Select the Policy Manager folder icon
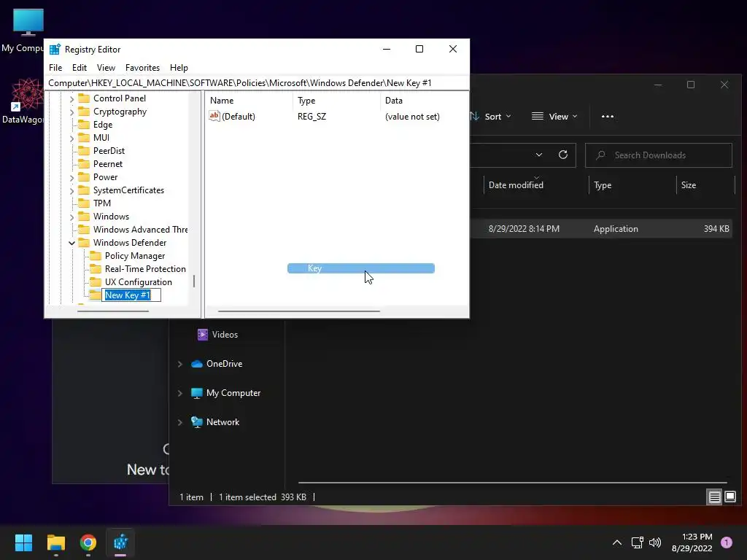This screenshot has height=560, width=747. click(x=96, y=256)
